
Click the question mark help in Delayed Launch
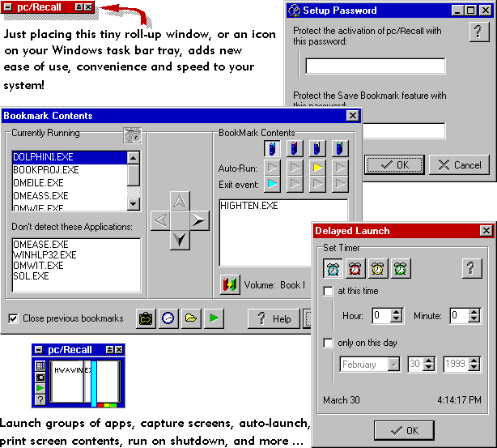click(x=472, y=268)
